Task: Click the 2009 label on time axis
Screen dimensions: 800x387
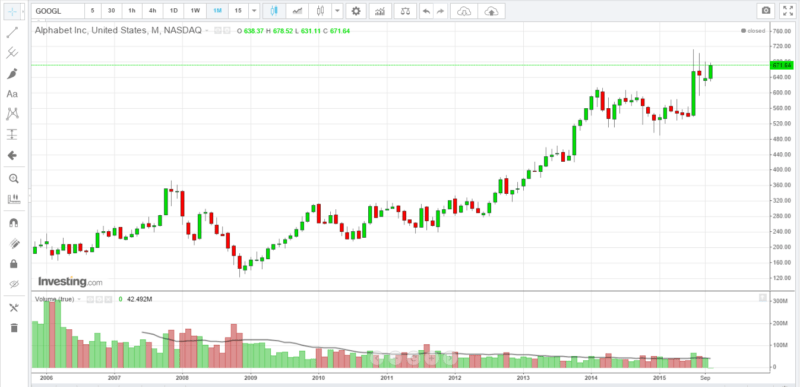Action: coord(251,378)
